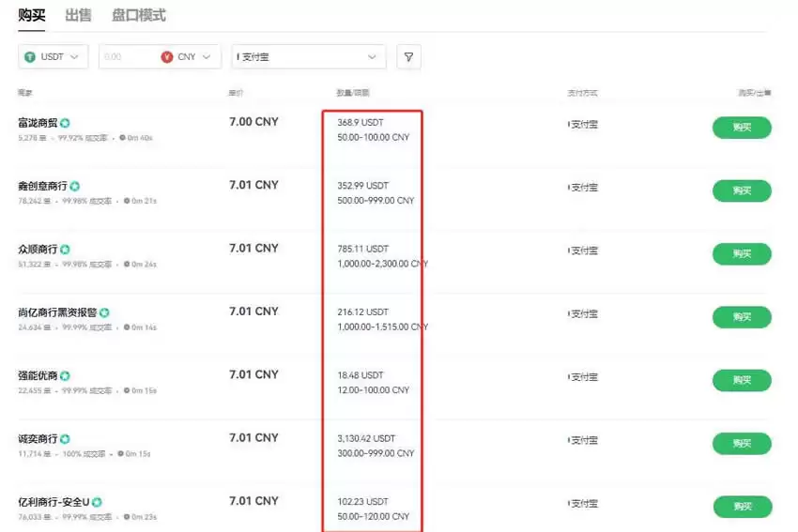Switch to the 出售 tab
This screenshot has height=532, width=798.
(x=79, y=16)
